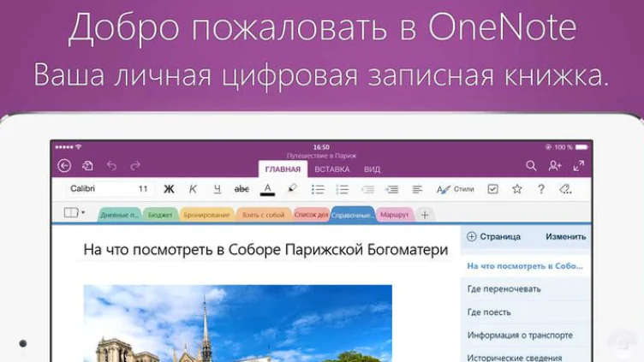Image resolution: width=644 pixels, height=362 pixels.
Task: Click the Изменить button
Action: tap(565, 237)
